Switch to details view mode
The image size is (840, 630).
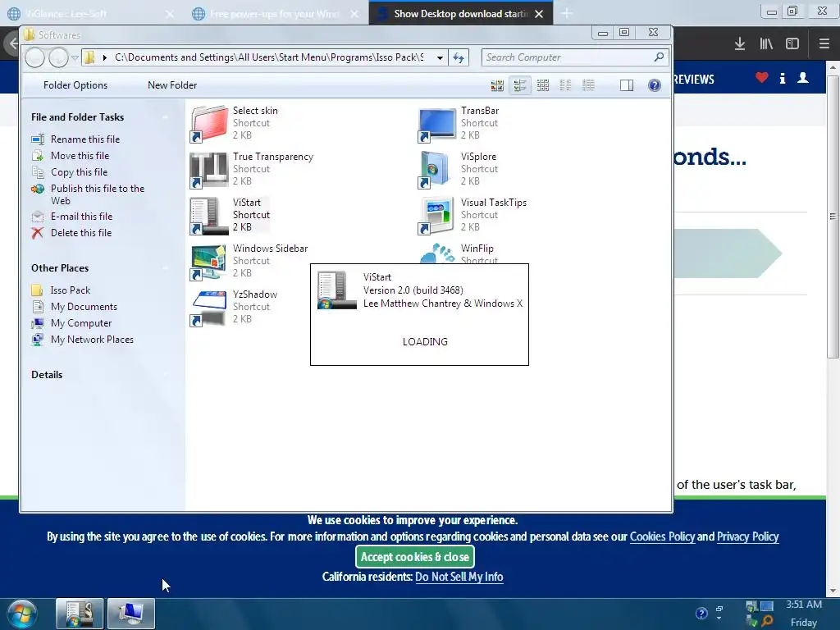[x=588, y=85]
